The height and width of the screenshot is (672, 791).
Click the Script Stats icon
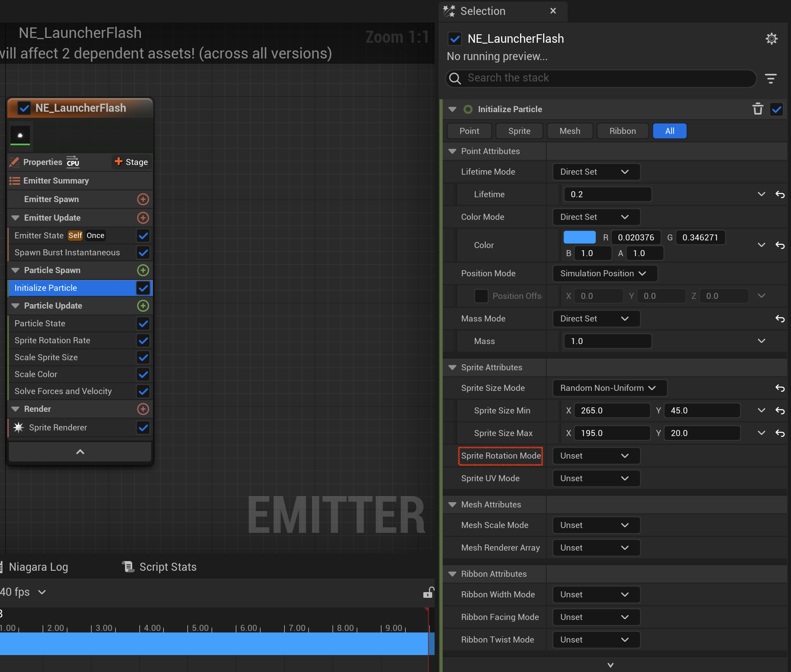(128, 567)
